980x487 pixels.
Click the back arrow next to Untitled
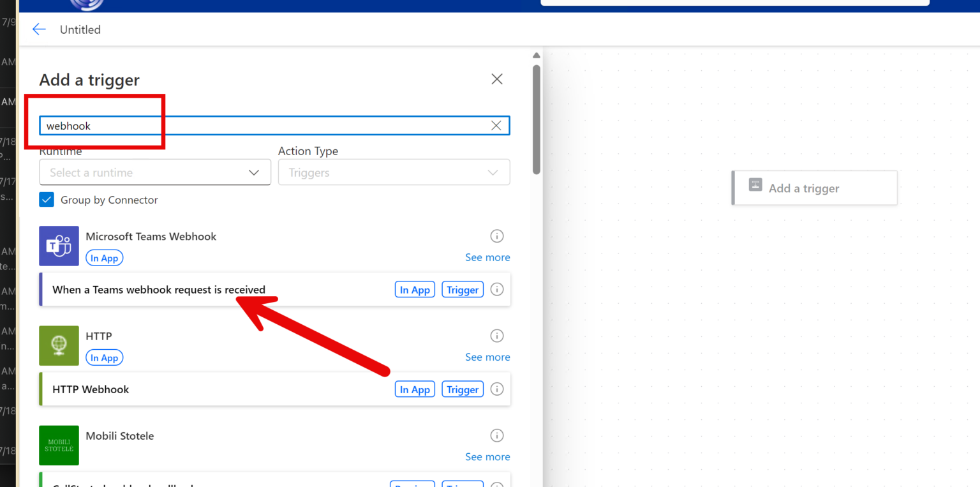[x=39, y=29]
